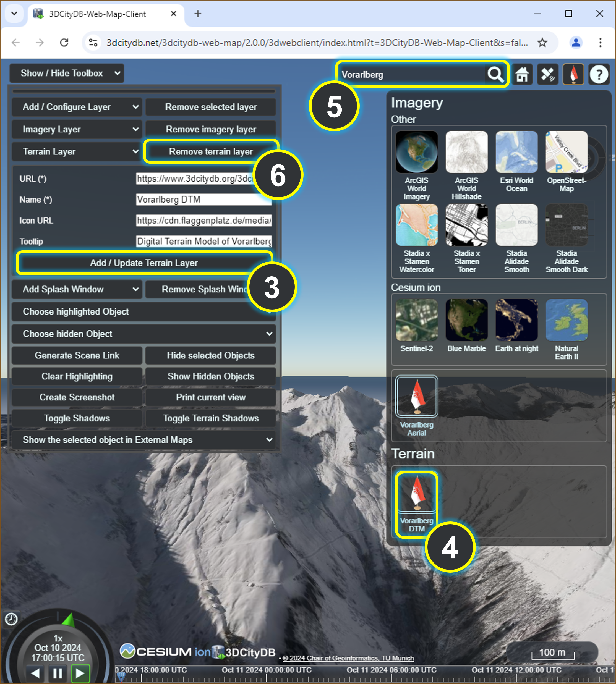Click Generate Scene Link button

point(77,355)
